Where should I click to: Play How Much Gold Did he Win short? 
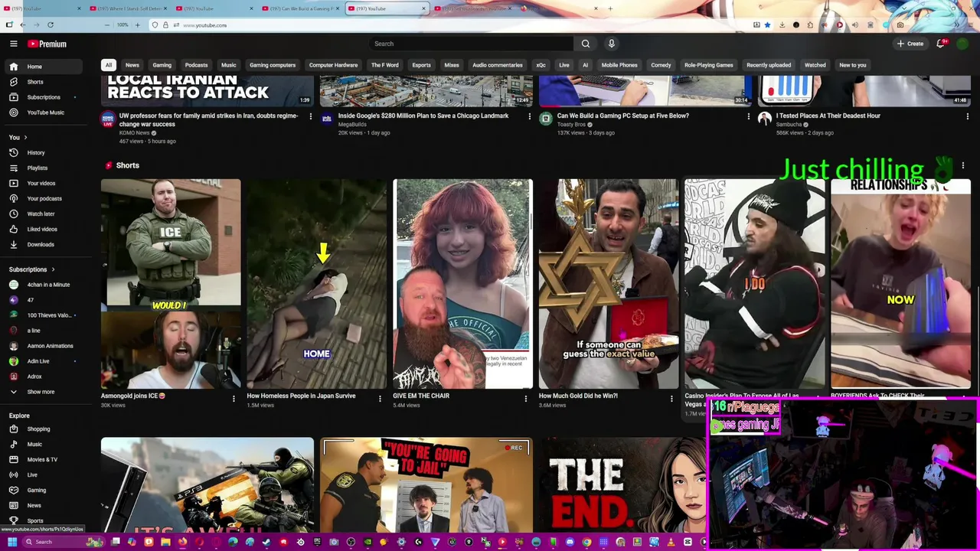tap(608, 284)
